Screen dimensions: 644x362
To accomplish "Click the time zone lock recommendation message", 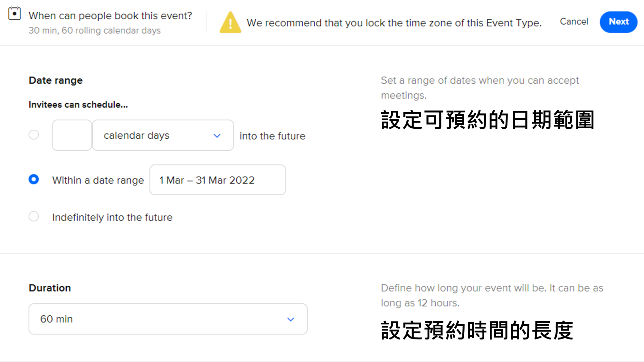I will 394,23.
